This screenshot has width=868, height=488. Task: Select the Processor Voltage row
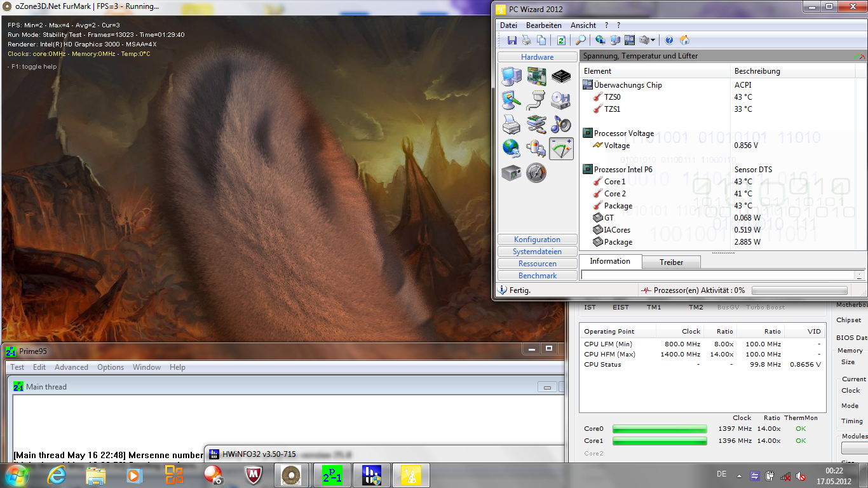pos(718,133)
